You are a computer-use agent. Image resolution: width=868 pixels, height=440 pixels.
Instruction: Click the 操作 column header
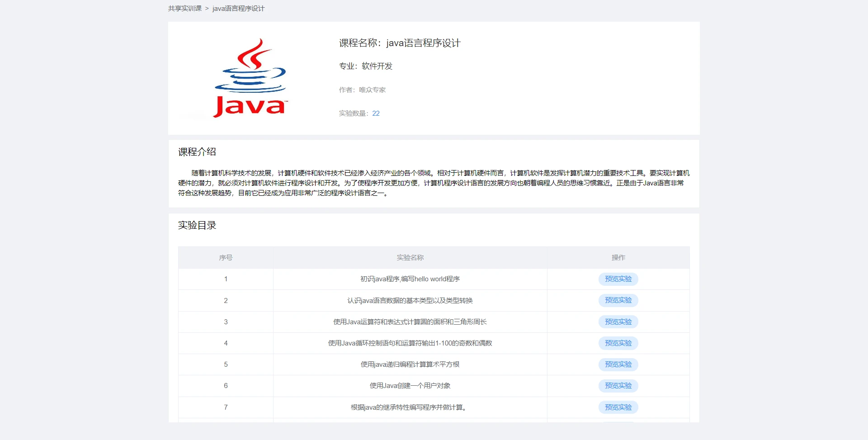[618, 258]
